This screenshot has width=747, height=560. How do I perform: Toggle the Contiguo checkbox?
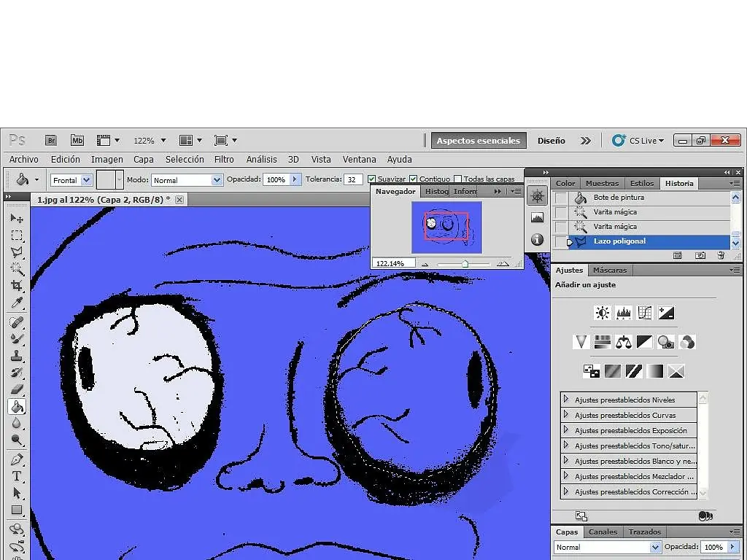pyautogui.click(x=413, y=179)
